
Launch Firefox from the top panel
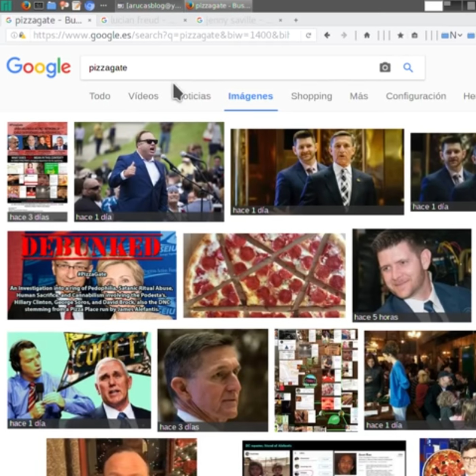coord(26,5)
